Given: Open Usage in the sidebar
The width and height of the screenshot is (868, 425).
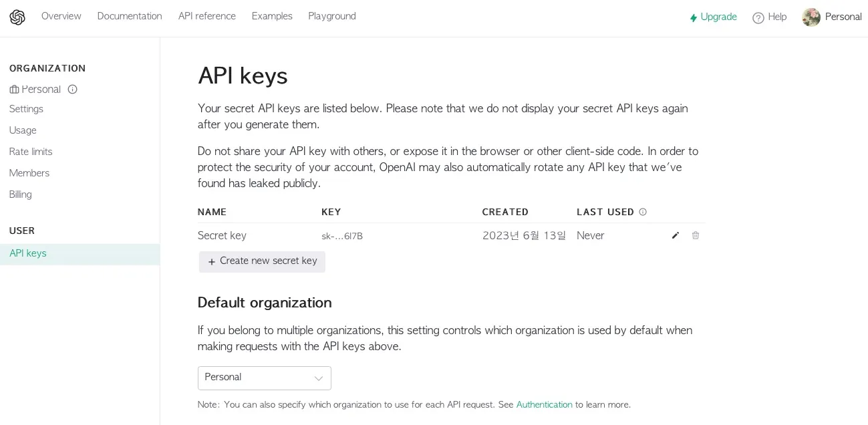Looking at the screenshot, I should (23, 130).
